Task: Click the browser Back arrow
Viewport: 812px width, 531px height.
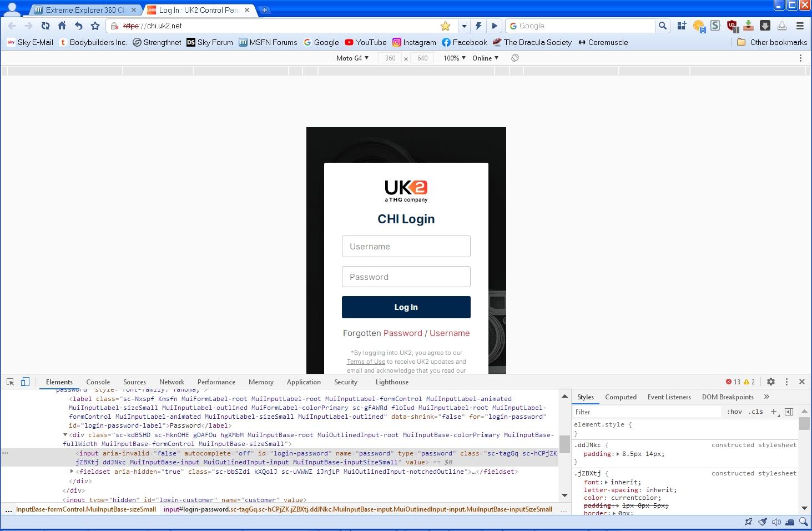Action: (12, 26)
